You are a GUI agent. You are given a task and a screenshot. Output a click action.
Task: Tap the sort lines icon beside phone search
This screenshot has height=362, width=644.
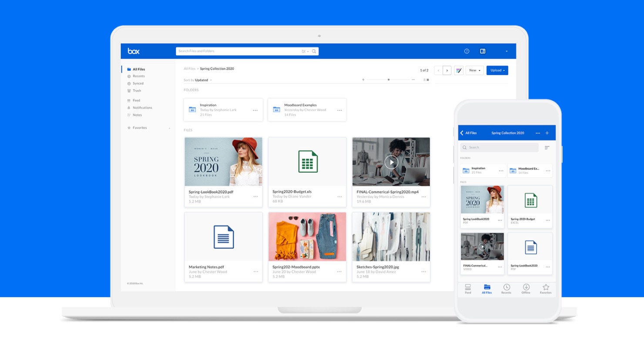click(x=547, y=148)
